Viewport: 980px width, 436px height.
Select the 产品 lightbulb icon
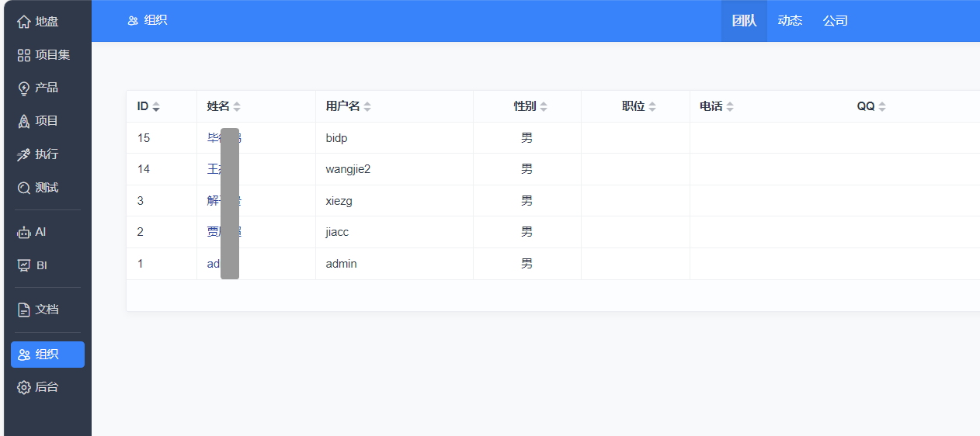click(24, 88)
